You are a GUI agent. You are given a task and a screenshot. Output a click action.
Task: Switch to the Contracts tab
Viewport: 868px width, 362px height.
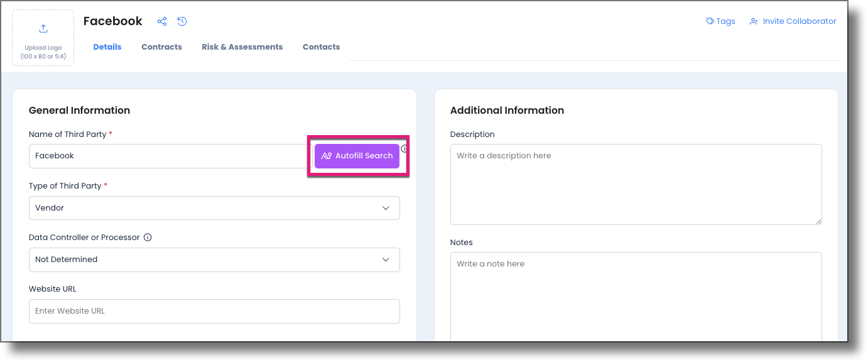pos(161,47)
